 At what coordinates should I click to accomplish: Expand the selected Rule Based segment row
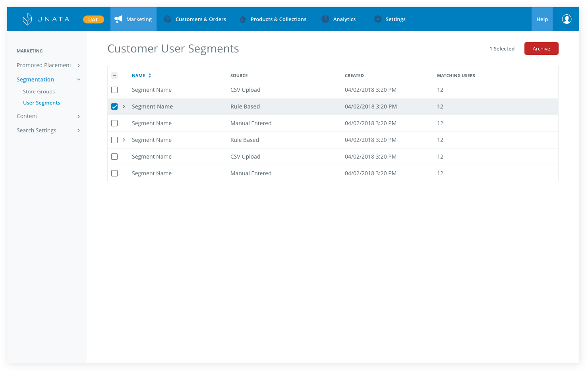(x=124, y=107)
